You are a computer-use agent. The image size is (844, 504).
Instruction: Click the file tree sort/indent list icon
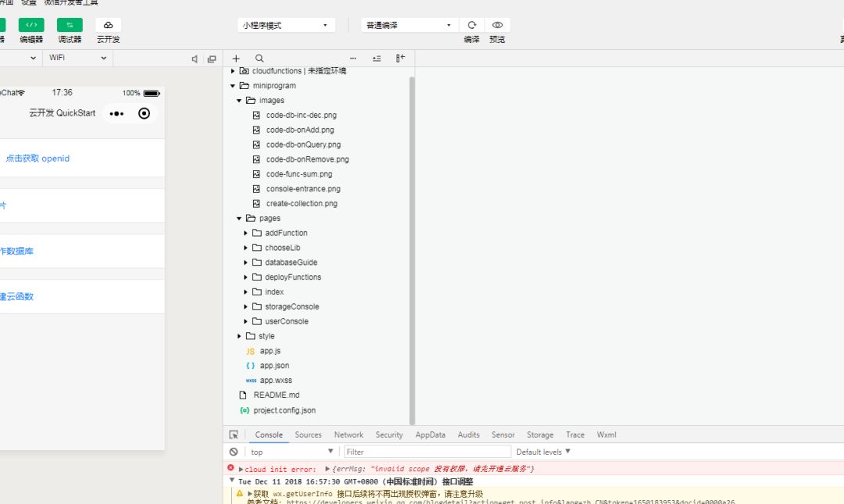377,58
